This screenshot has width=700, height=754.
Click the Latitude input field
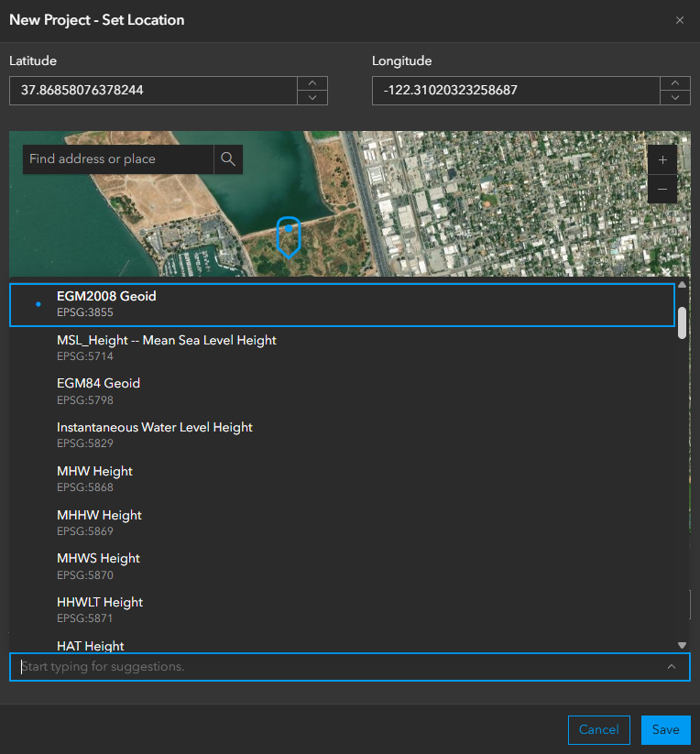[153, 91]
